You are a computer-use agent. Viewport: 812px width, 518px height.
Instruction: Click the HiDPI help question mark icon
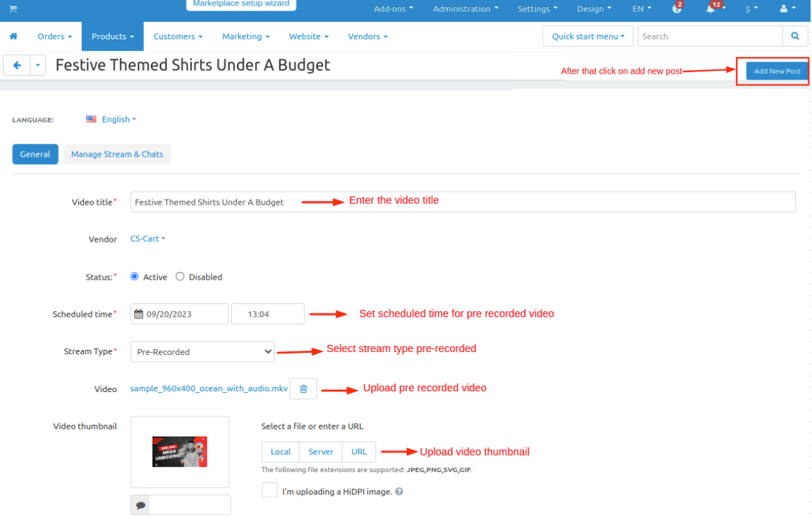pos(399,492)
